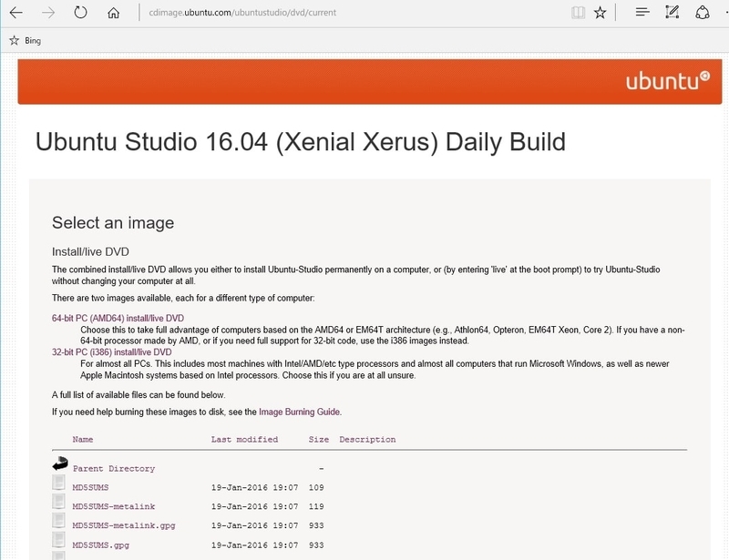Reload the page with the refresh icon
This screenshot has height=560, width=729.
[x=80, y=12]
